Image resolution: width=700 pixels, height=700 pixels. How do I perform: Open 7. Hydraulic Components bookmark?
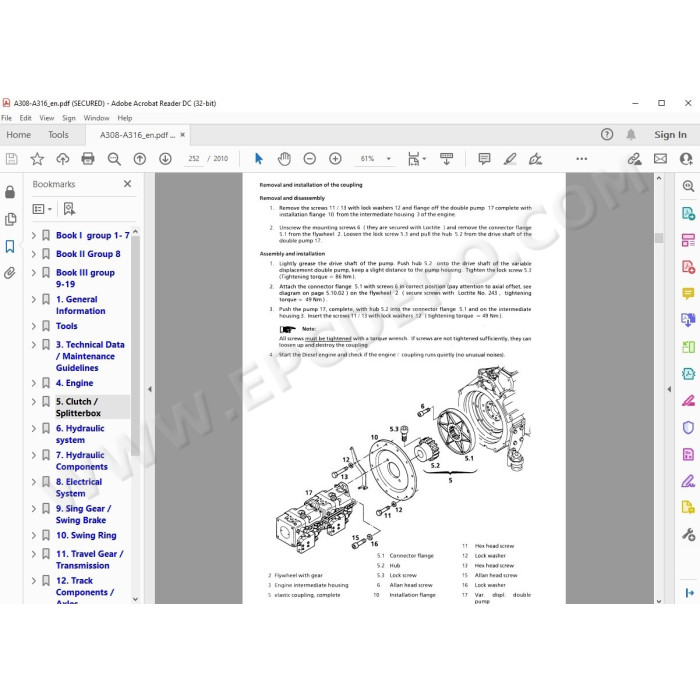[x=82, y=461]
